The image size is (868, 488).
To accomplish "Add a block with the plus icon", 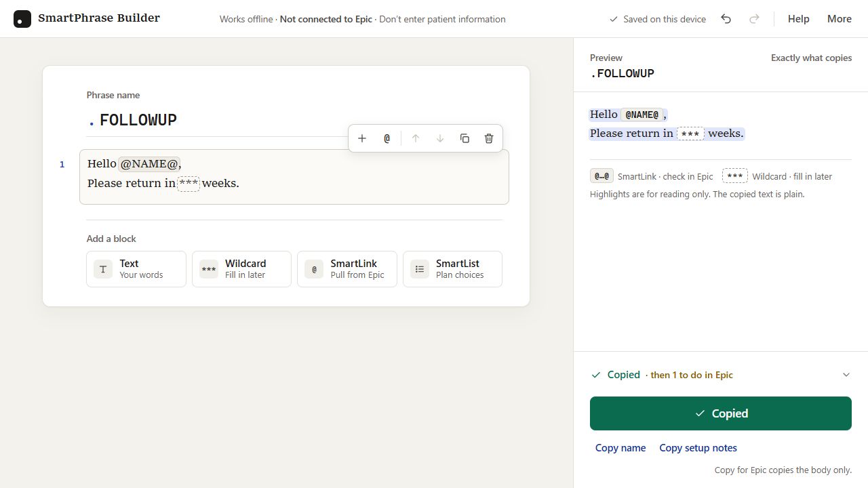I will pos(362,138).
